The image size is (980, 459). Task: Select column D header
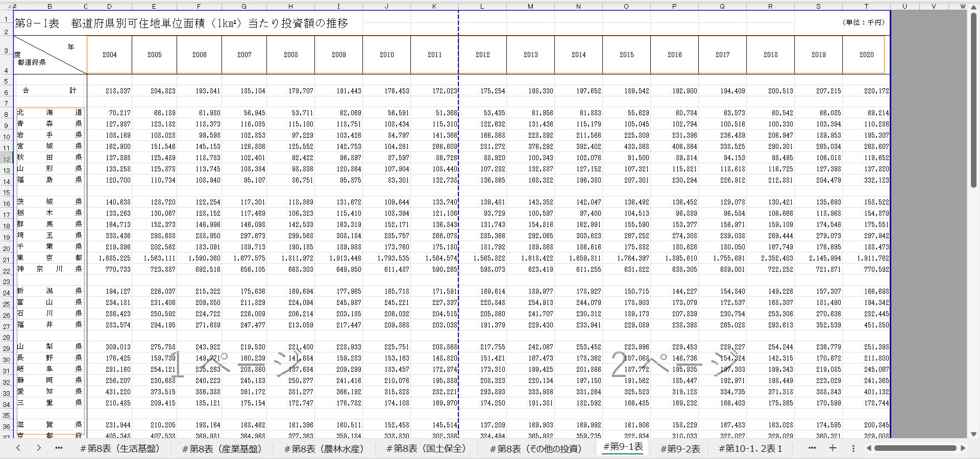point(109,6)
